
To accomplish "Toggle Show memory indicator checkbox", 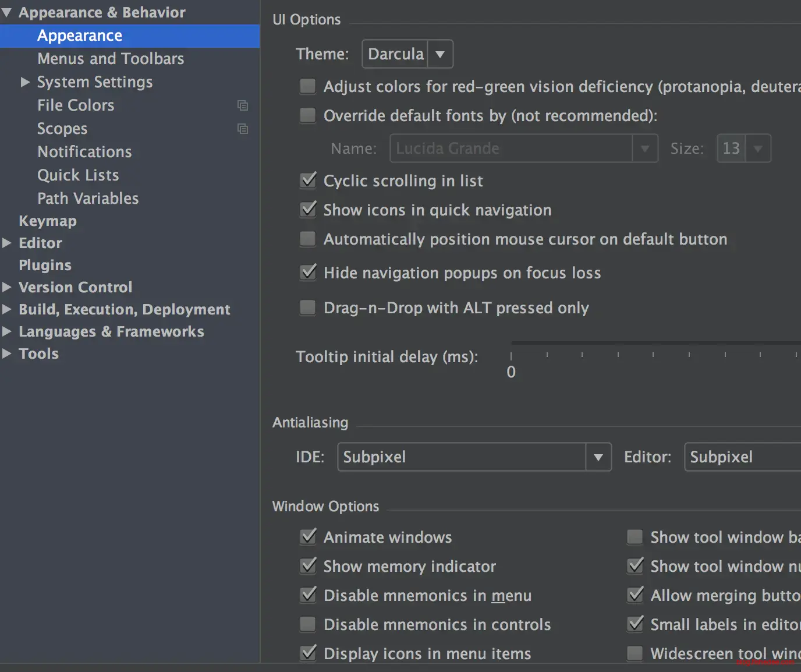I will point(308,566).
